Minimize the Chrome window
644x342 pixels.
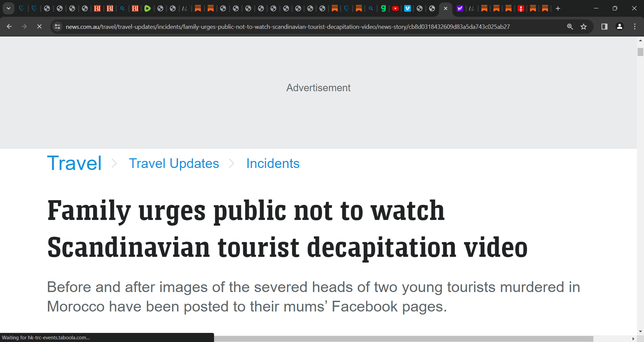point(596,8)
